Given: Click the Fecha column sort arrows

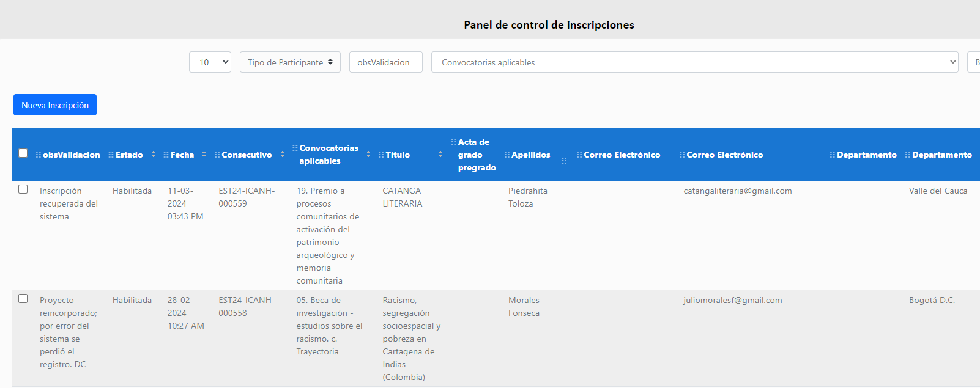Looking at the screenshot, I should click(204, 155).
